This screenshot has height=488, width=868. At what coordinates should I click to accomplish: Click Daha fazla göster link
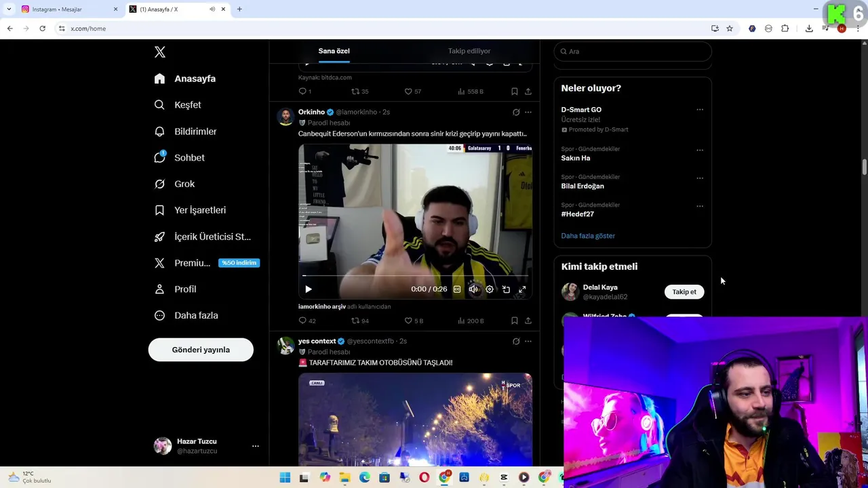click(588, 236)
